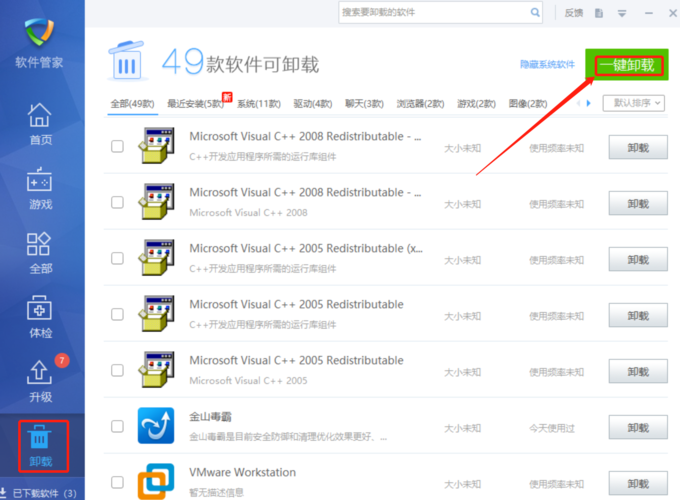Select the 系统(11款) tab
The image size is (680, 500).
[x=259, y=104]
